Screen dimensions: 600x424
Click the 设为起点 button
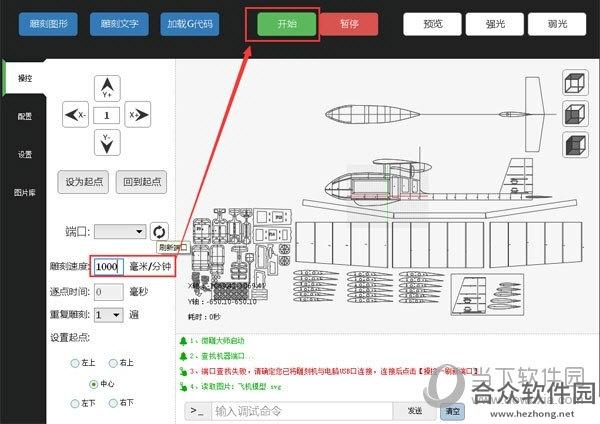[83, 182]
